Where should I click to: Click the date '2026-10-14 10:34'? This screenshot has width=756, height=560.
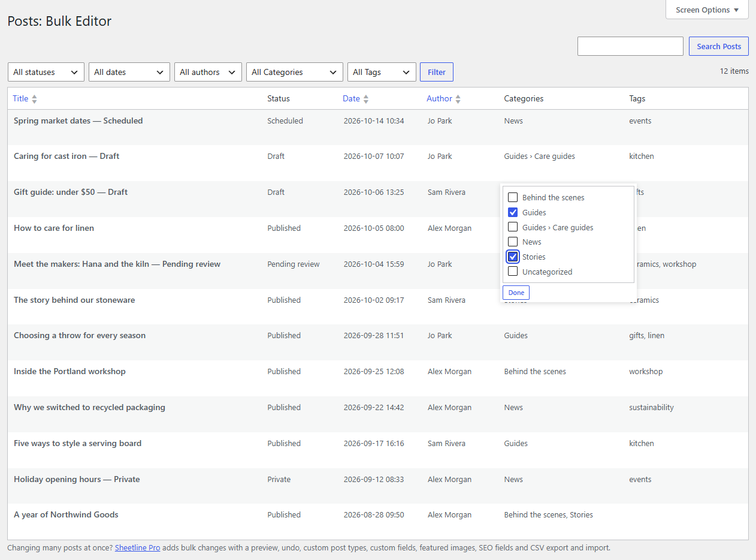(374, 121)
